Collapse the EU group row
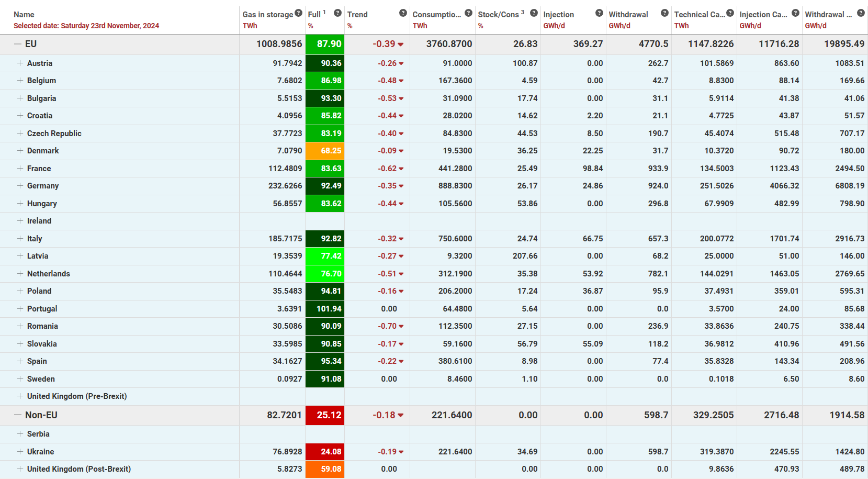 point(18,44)
